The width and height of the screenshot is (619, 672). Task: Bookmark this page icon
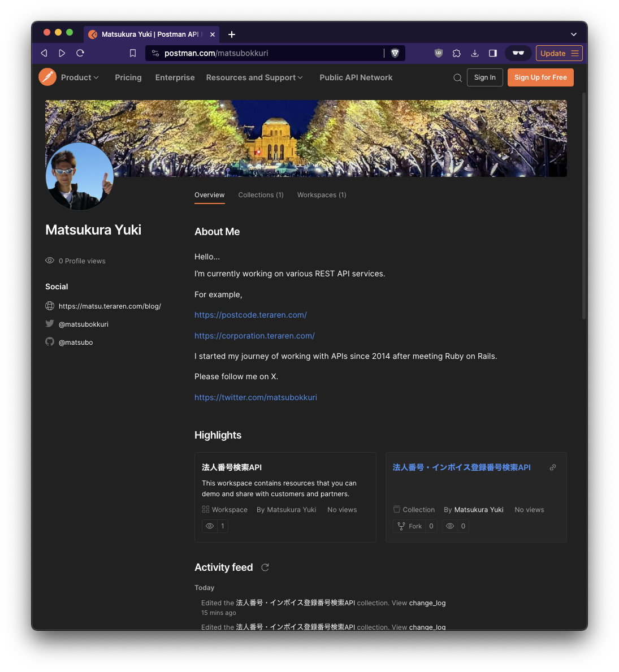coord(133,53)
